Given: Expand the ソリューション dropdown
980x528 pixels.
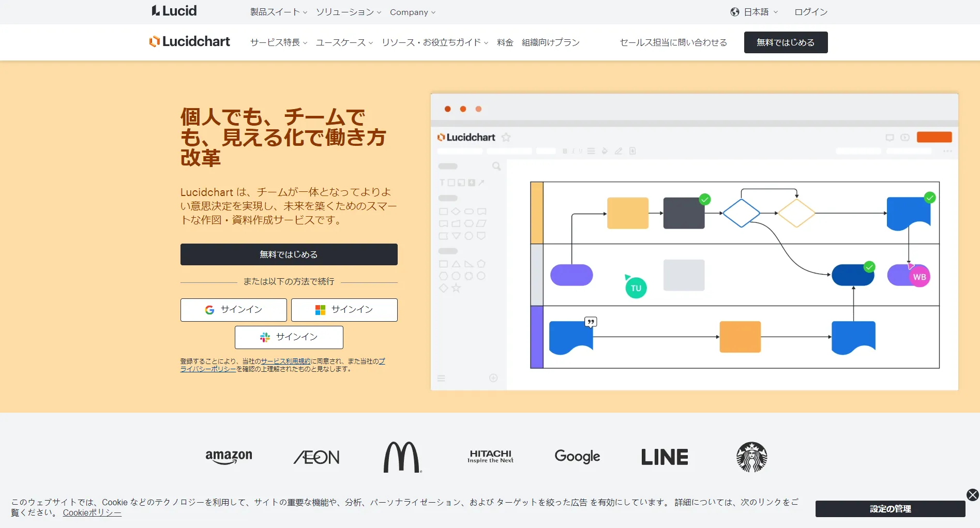Looking at the screenshot, I should tap(349, 12).
